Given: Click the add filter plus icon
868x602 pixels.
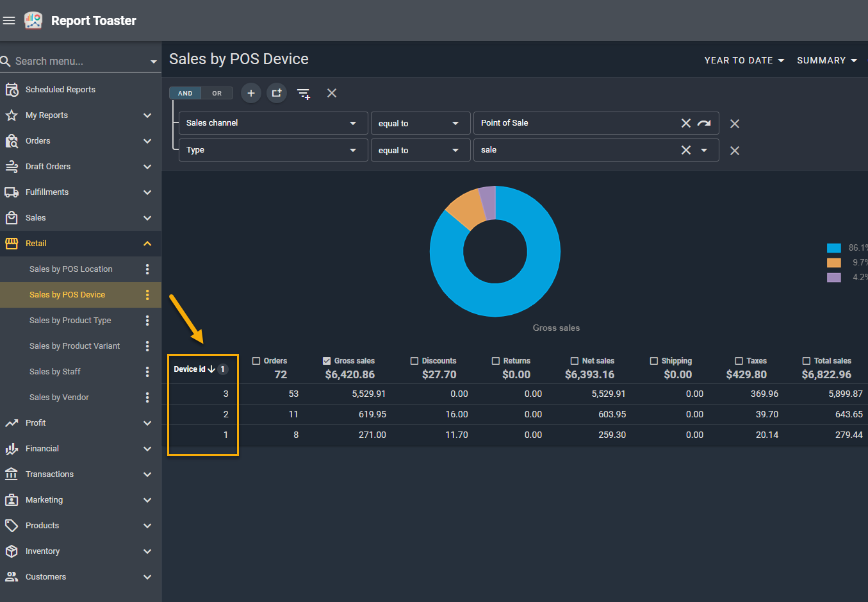Looking at the screenshot, I should click(251, 93).
